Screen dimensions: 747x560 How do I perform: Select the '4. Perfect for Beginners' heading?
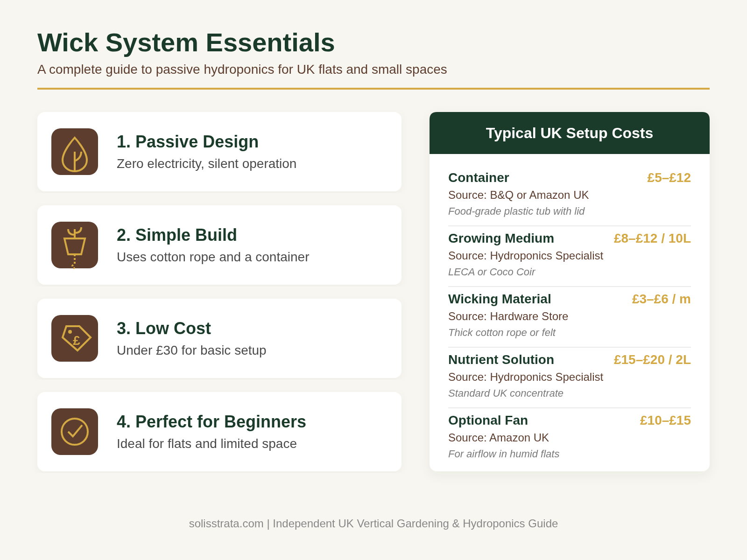click(x=211, y=422)
